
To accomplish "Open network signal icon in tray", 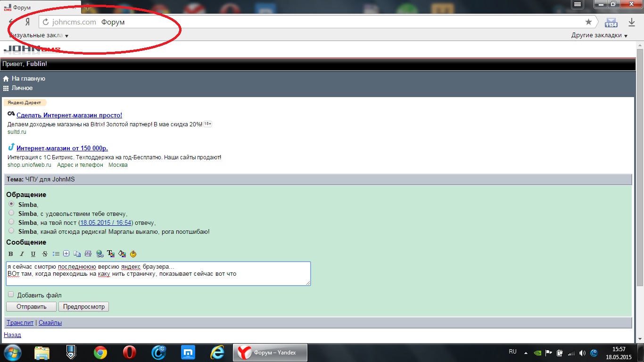I will click(x=571, y=353).
